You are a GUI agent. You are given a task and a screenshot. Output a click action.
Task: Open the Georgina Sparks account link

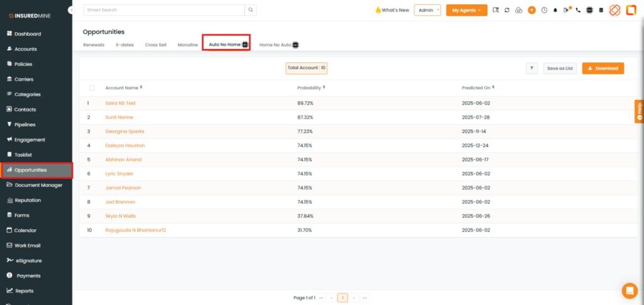[x=125, y=131]
